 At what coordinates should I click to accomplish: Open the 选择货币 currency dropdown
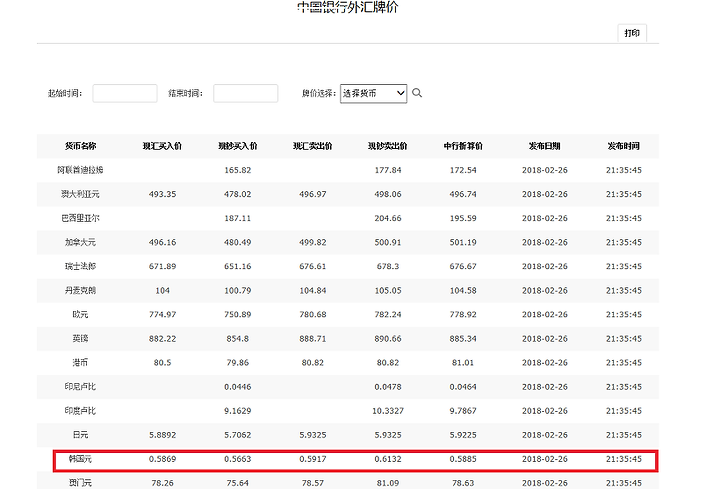tap(373, 93)
